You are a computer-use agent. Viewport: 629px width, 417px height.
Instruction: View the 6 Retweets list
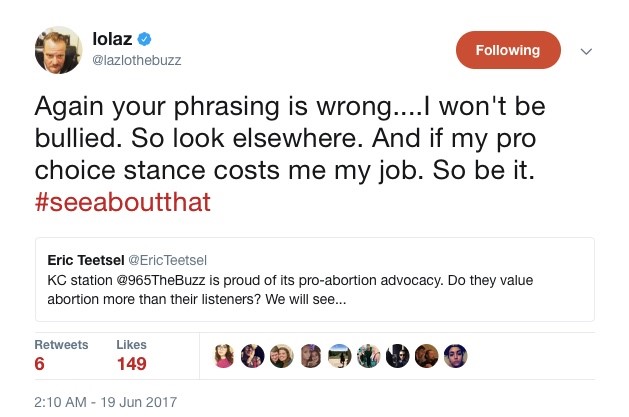tap(60, 355)
